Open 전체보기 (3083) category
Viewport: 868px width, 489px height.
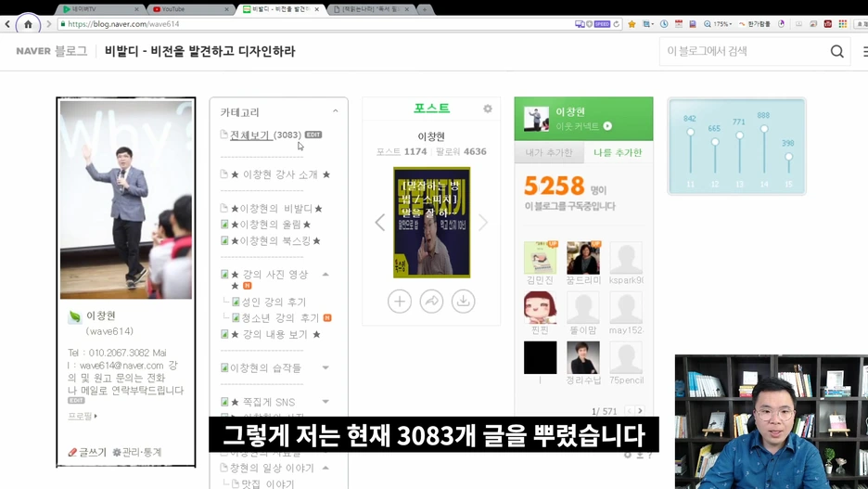point(266,135)
